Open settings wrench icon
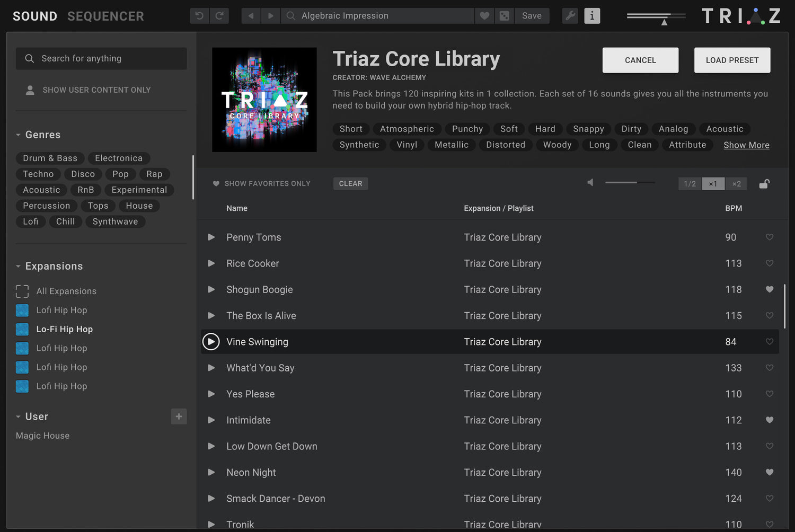This screenshot has height=532, width=795. pos(570,16)
